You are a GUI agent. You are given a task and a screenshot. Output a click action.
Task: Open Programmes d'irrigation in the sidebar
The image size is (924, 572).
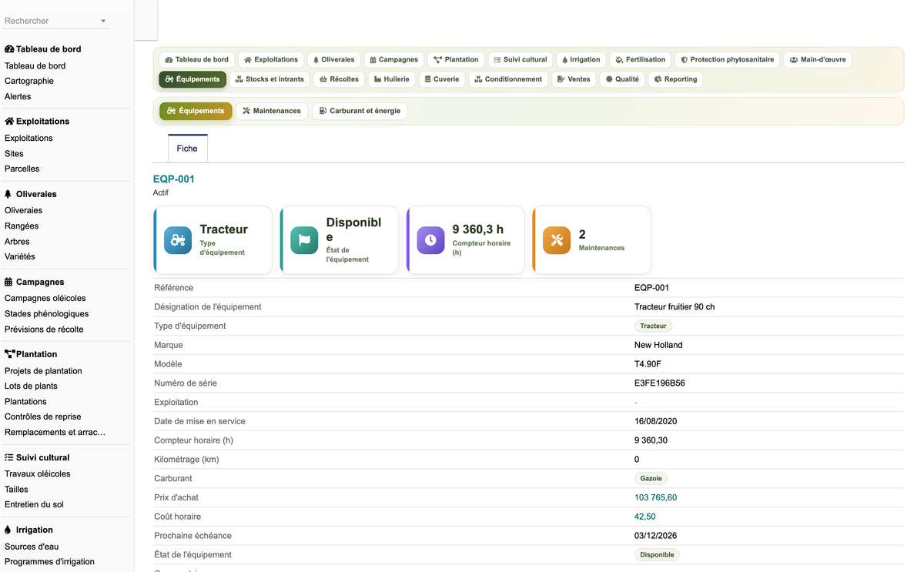pos(49,561)
